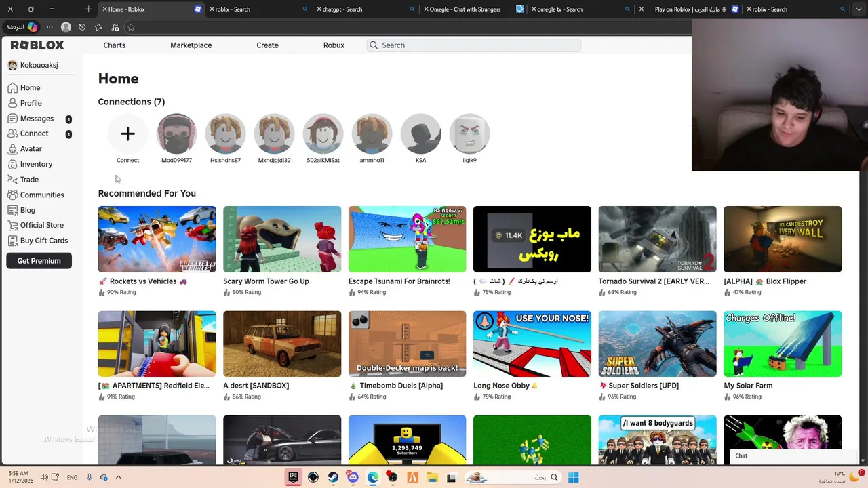Open Long Nose Obby thumbnail
This screenshot has height=488, width=868.
(x=532, y=344)
